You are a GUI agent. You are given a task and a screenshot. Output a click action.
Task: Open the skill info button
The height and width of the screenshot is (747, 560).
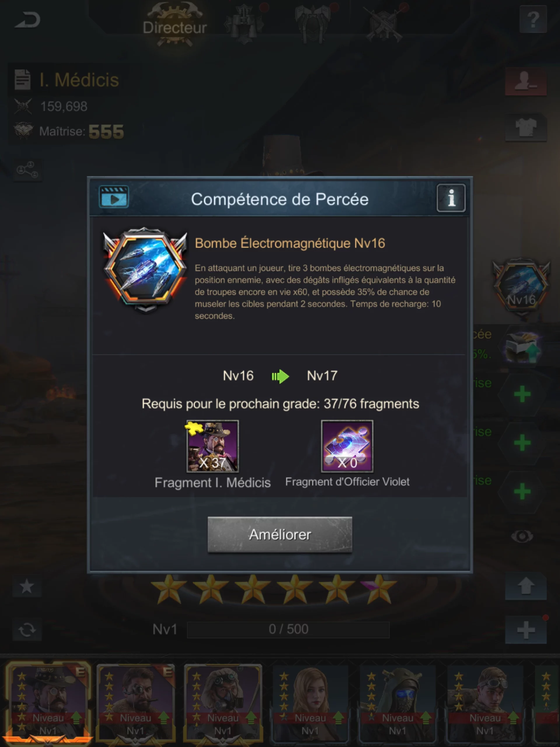[451, 198]
